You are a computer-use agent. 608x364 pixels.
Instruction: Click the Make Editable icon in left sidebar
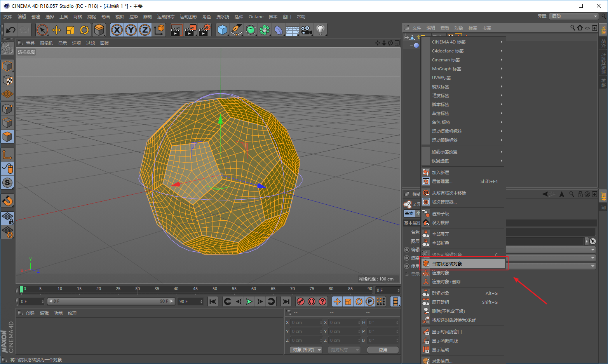7,47
